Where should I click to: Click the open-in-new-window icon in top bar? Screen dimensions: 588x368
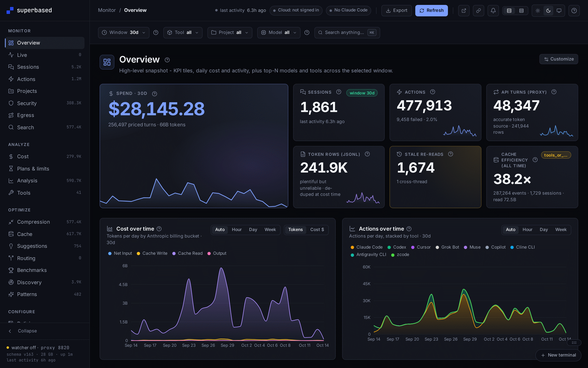[464, 10]
